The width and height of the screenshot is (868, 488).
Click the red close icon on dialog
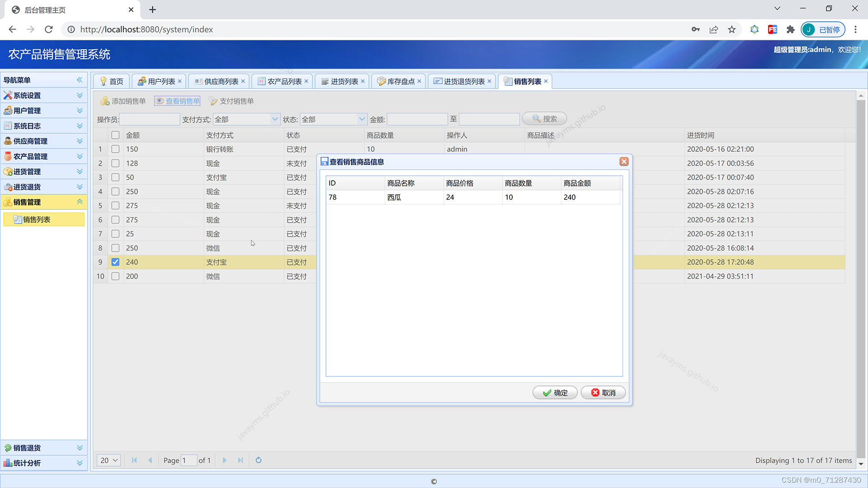coord(624,162)
